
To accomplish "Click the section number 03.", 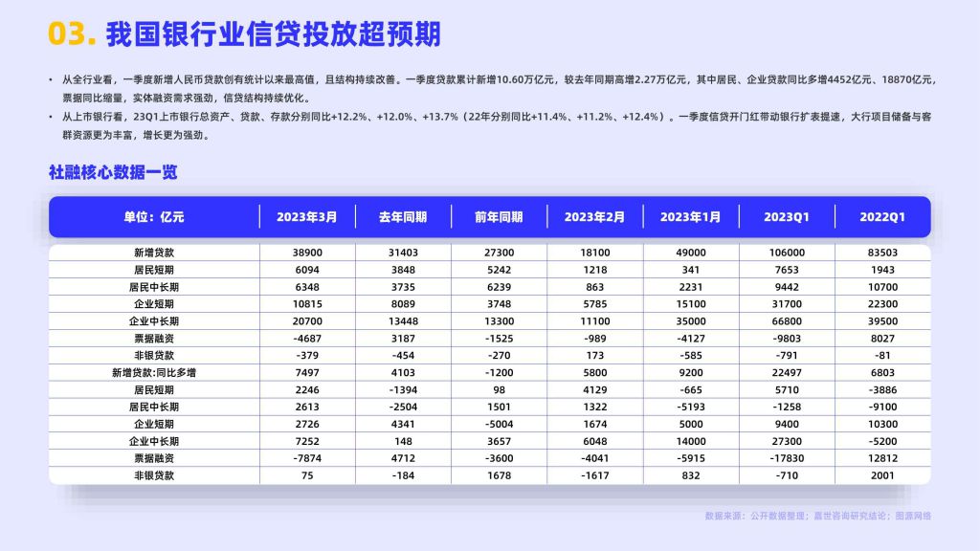I will pos(72,33).
